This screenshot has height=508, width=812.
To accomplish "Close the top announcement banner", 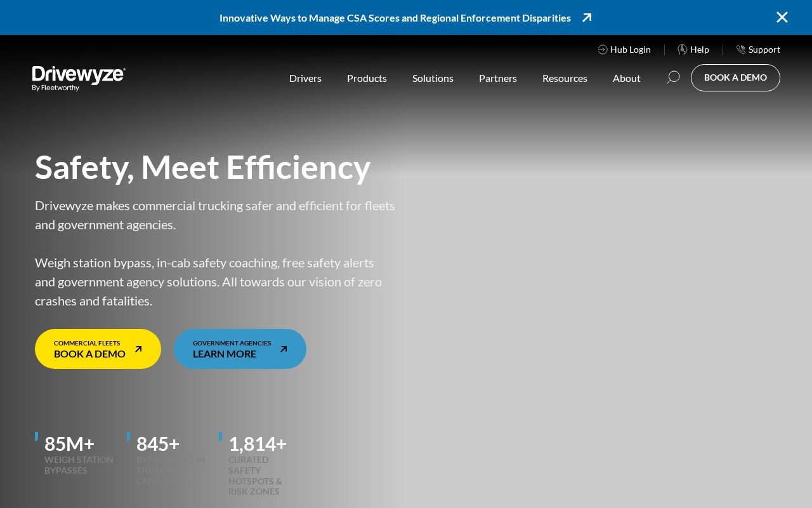I will point(782,17).
